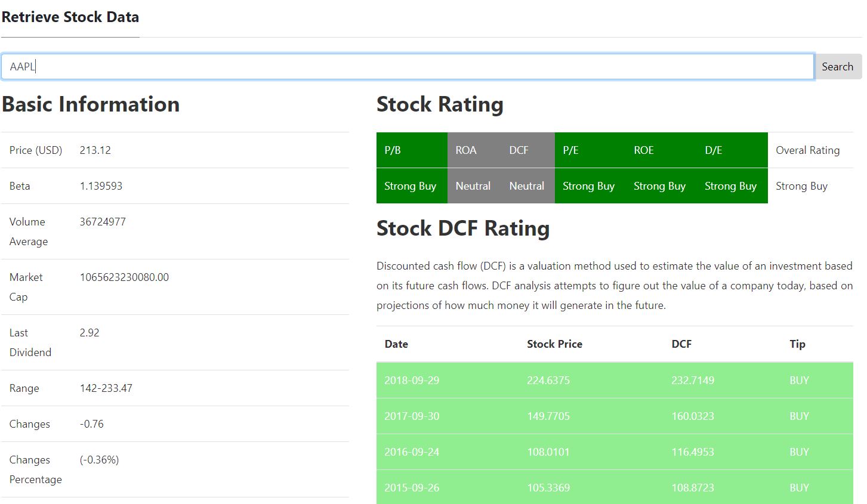Click the Overal Rating header cell
This screenshot has width=867, height=504.
[x=810, y=150]
